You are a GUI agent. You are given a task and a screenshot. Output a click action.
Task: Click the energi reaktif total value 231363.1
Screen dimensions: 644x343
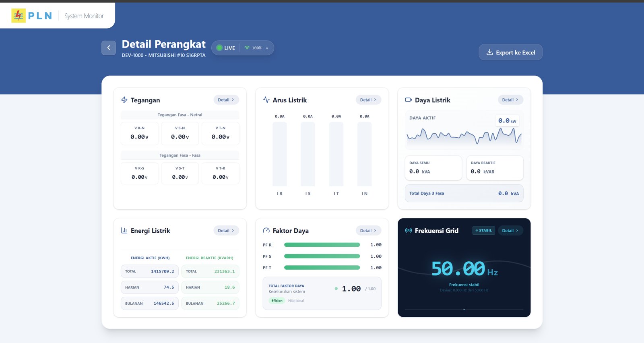225,271
